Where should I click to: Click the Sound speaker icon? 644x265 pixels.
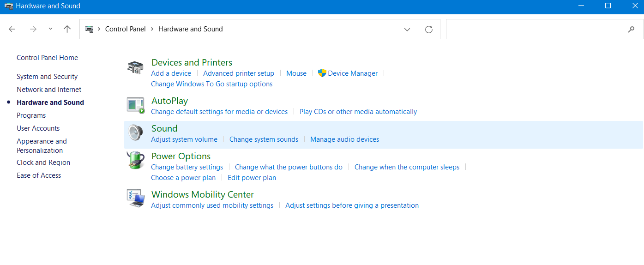point(135,133)
